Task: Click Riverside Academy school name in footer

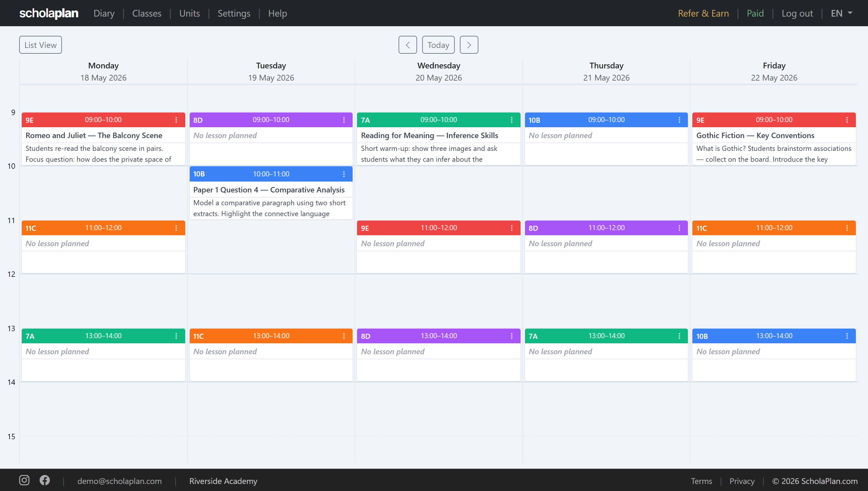Action: coord(223,481)
